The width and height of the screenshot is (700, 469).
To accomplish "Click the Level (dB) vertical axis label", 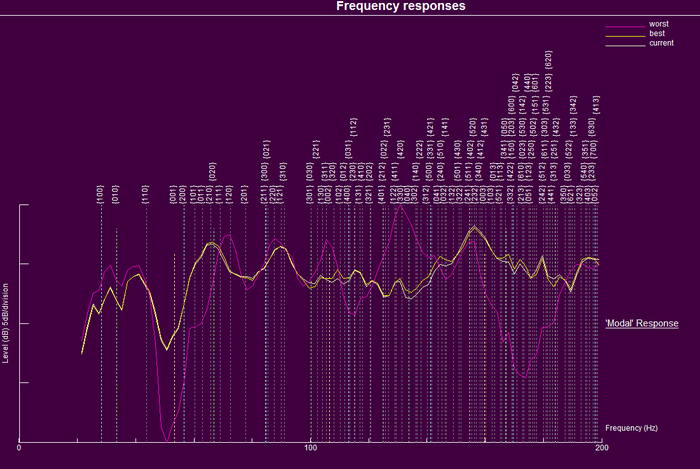I will (7, 322).
